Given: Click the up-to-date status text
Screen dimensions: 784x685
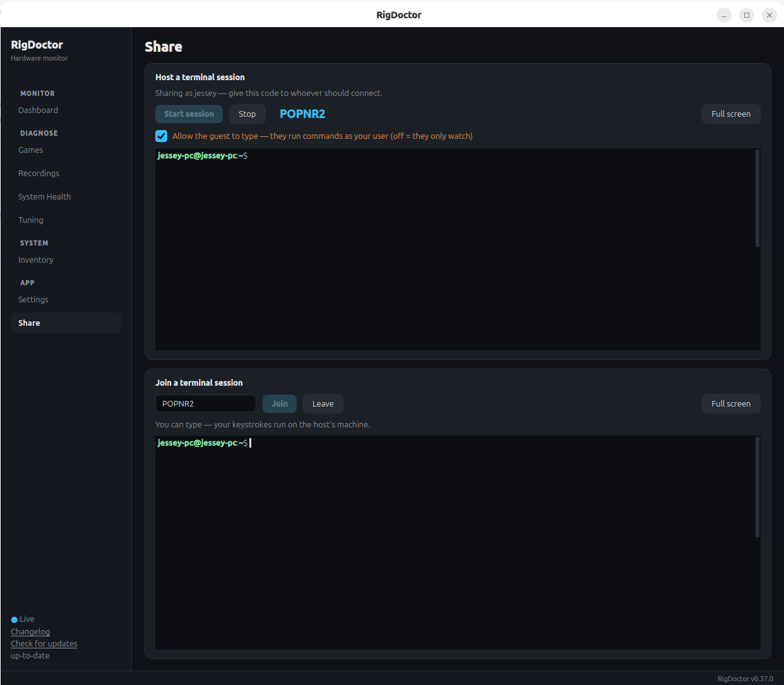Looking at the screenshot, I should (x=30, y=655).
